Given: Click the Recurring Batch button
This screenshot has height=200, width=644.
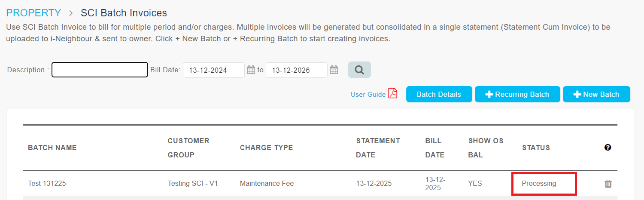Looking at the screenshot, I should (517, 94).
